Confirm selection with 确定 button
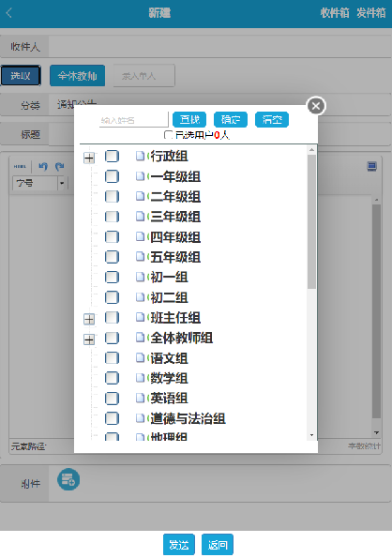This screenshot has width=392, height=558. click(x=231, y=120)
